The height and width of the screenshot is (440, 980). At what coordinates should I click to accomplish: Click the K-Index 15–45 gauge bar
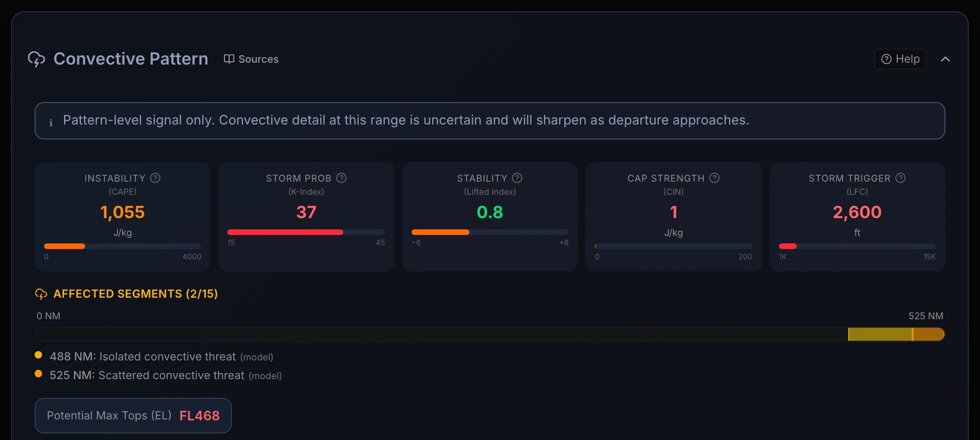(306, 232)
